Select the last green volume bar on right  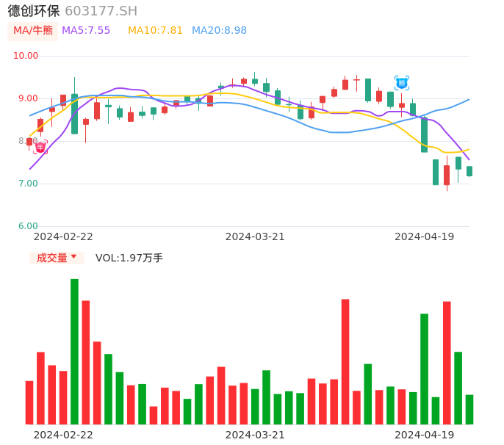(469, 409)
